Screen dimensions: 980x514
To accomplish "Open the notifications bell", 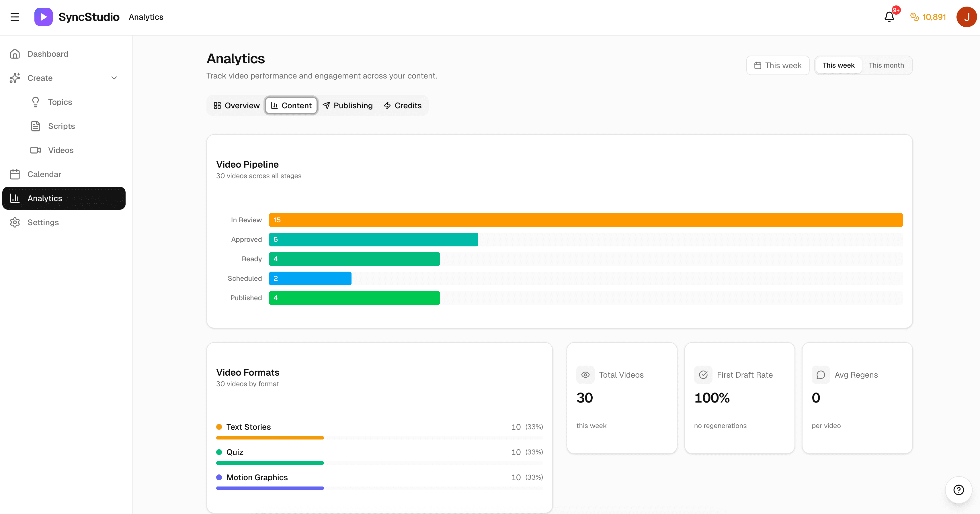I will click(x=889, y=17).
